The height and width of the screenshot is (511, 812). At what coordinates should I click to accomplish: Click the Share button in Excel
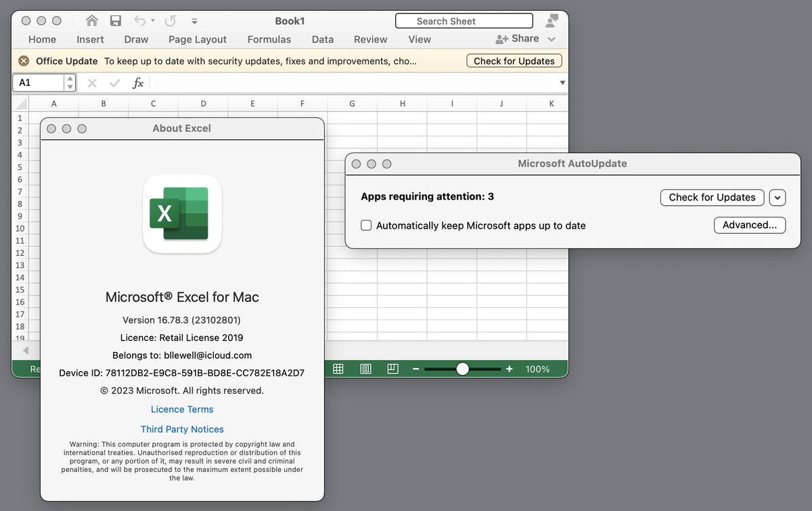pyautogui.click(x=518, y=39)
